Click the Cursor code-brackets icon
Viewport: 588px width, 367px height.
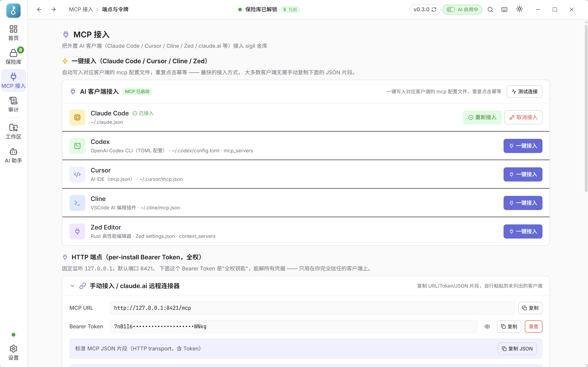coord(77,174)
